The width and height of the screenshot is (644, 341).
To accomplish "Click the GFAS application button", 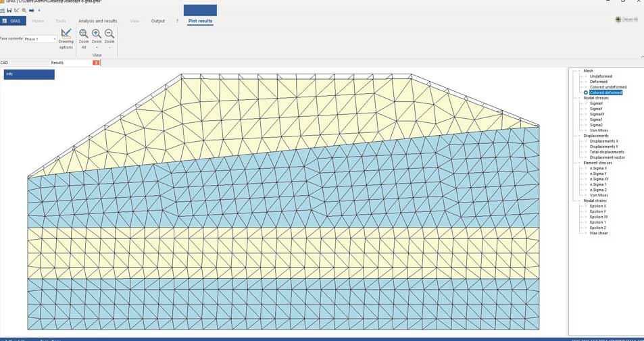I will (x=13, y=21).
